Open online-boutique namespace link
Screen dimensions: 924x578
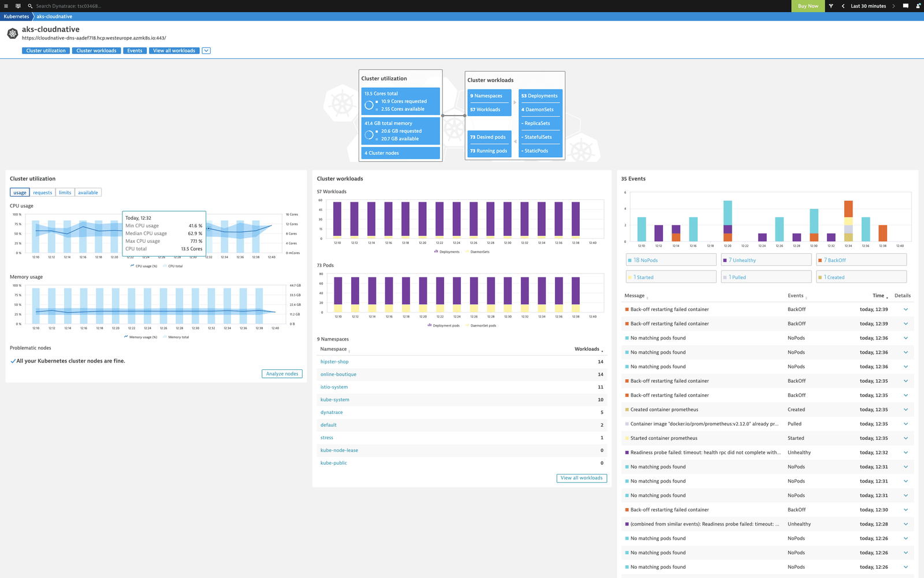point(338,375)
